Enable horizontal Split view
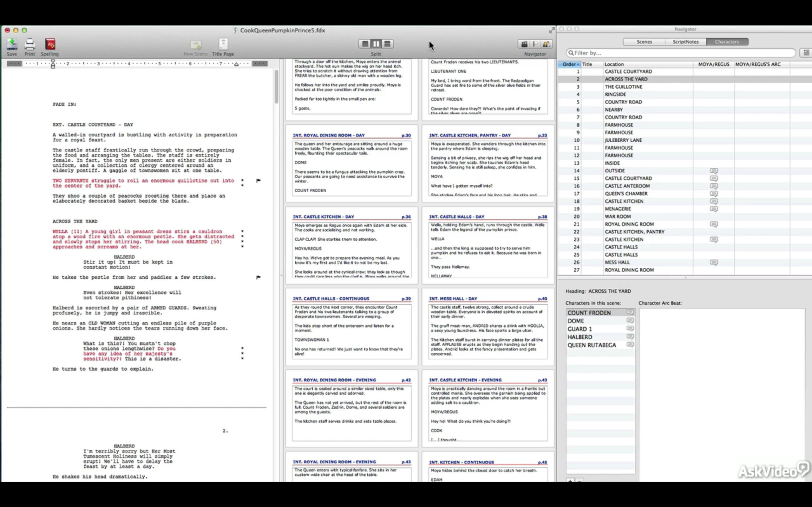Image resolution: width=812 pixels, height=507 pixels. coord(387,44)
